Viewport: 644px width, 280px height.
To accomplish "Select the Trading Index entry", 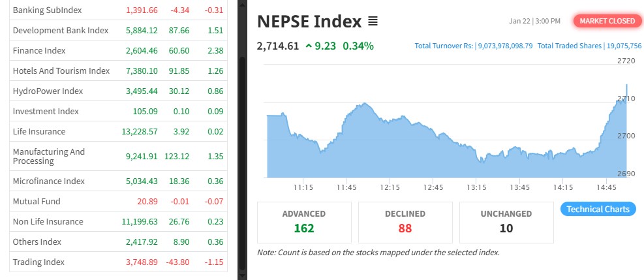I will [38, 262].
